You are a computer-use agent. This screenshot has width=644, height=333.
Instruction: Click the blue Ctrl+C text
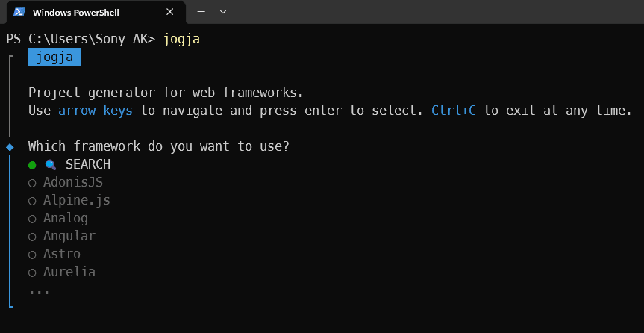(x=454, y=111)
